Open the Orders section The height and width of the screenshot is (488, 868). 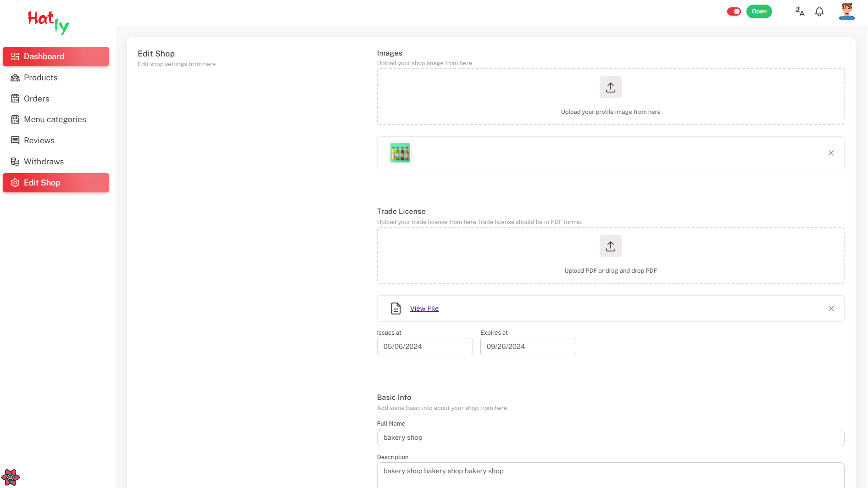click(56, 99)
